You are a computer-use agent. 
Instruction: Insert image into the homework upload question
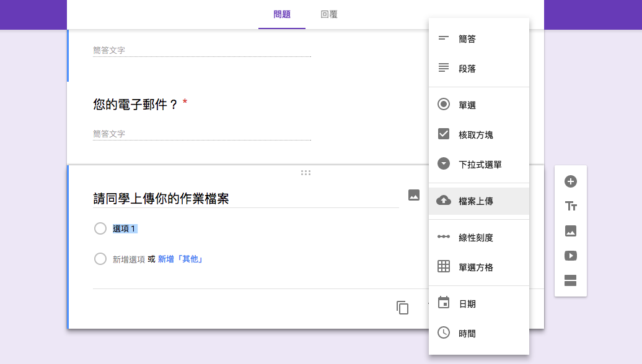414,195
